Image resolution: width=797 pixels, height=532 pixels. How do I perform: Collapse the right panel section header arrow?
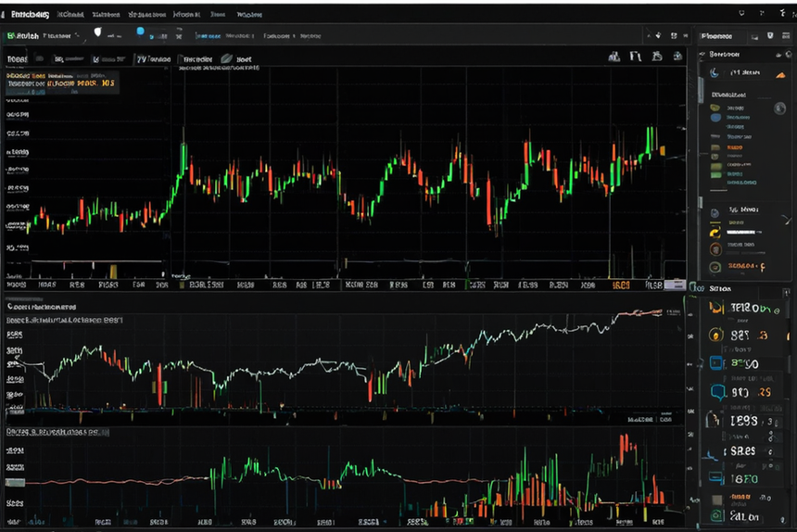pos(702,54)
